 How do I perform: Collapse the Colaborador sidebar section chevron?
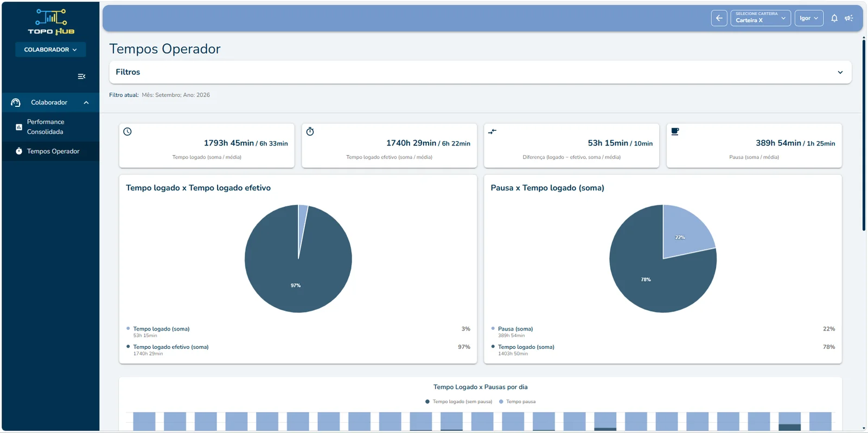pos(86,103)
